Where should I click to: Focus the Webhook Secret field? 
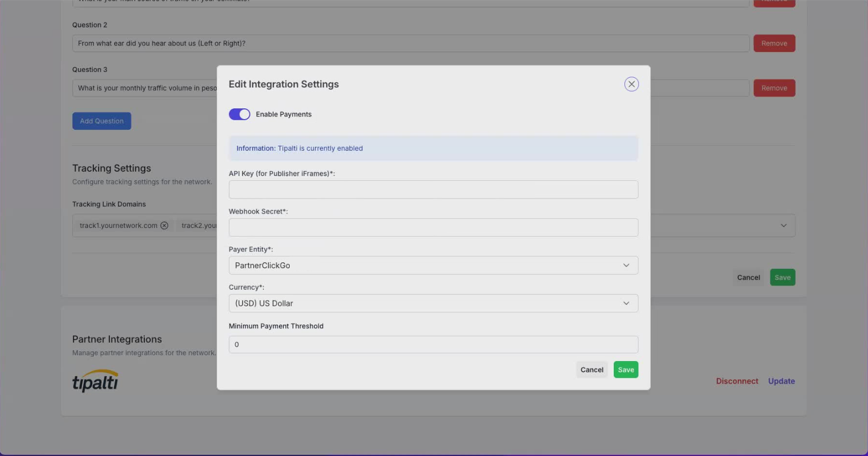click(433, 227)
